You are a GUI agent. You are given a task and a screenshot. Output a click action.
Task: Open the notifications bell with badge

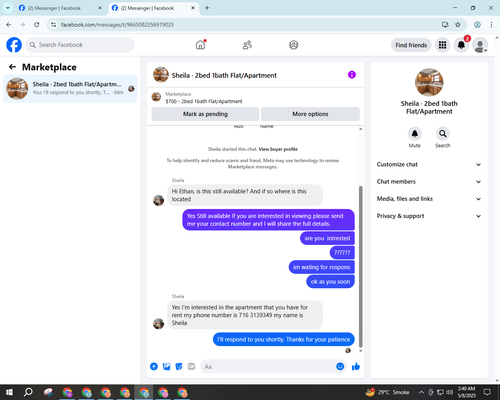(461, 45)
